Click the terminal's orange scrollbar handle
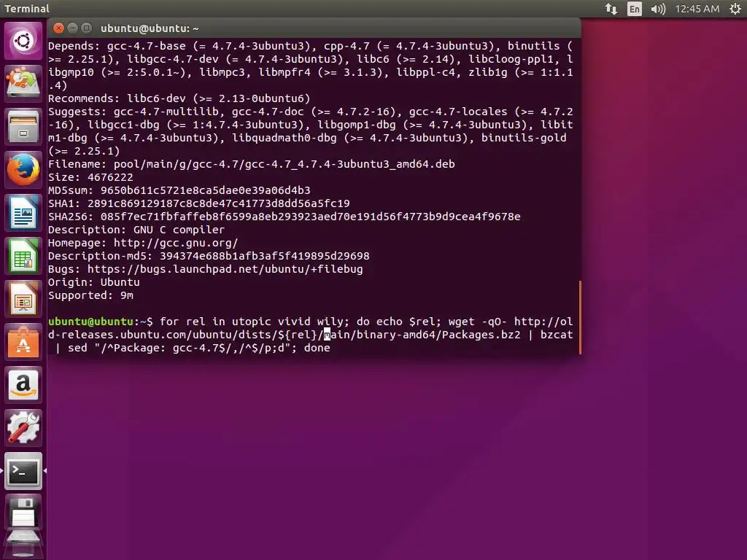The image size is (747, 560). click(580, 318)
